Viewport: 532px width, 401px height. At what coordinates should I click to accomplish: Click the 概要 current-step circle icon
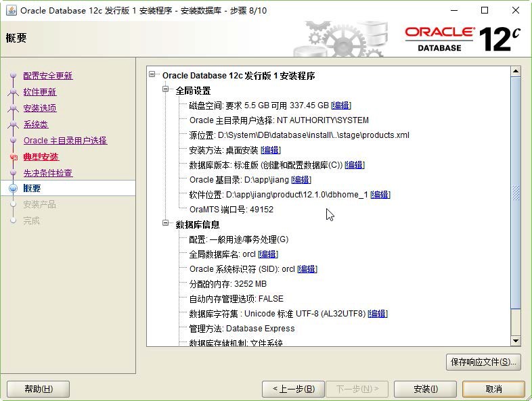14,188
